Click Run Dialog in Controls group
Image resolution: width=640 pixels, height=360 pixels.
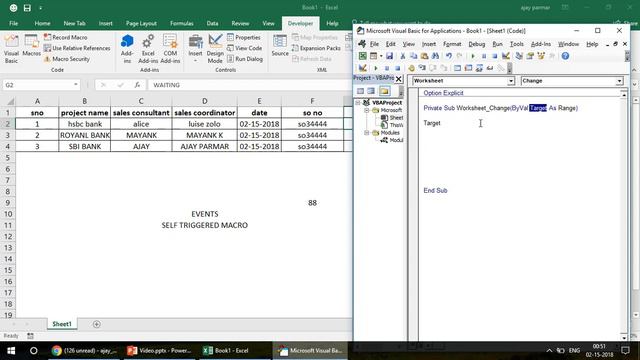245,59
